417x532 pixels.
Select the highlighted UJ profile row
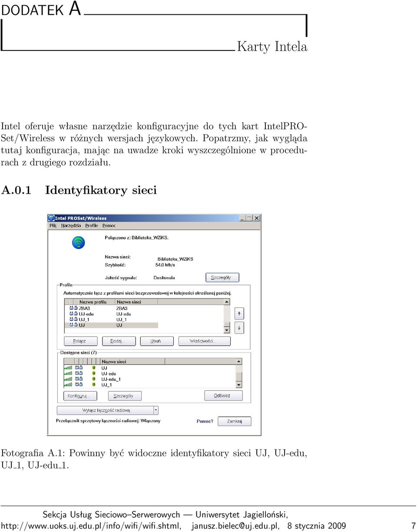coord(111,325)
